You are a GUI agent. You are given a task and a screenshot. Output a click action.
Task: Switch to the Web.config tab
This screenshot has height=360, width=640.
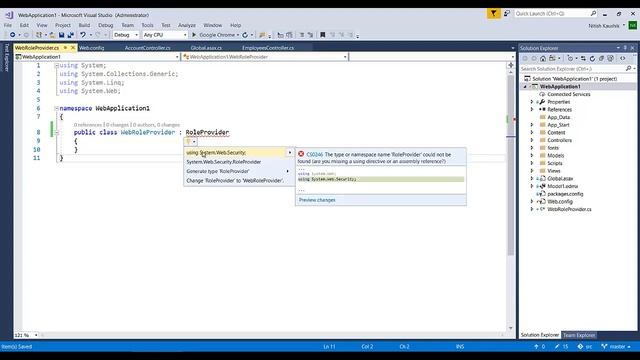(91, 48)
